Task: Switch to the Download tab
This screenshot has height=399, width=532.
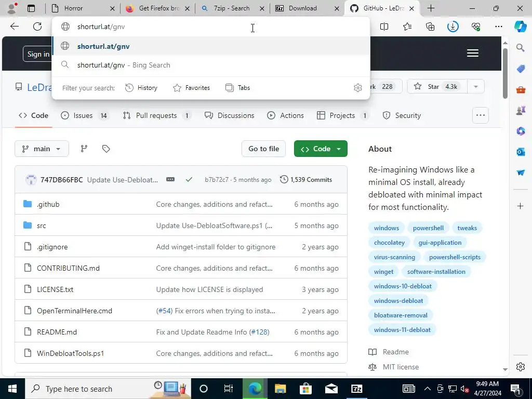Action: pos(308,8)
